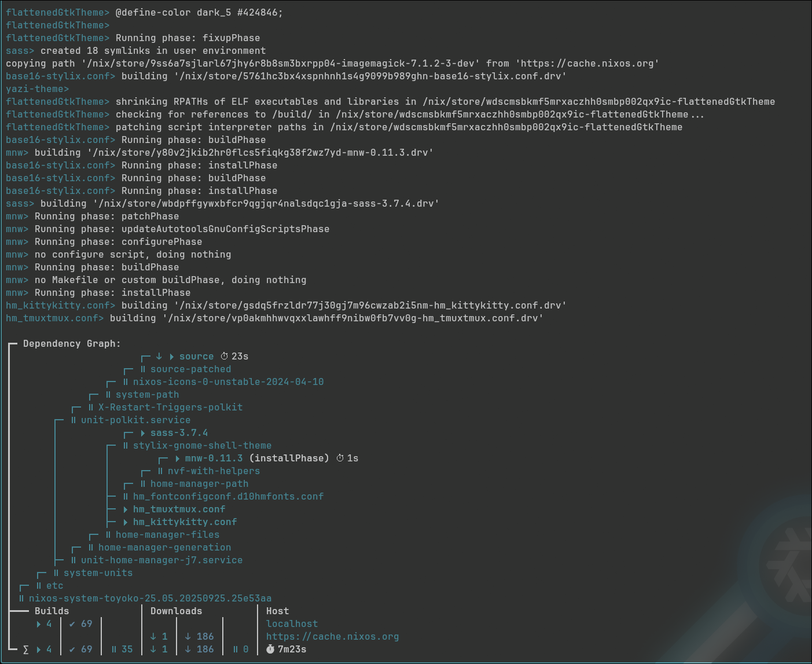The height and width of the screenshot is (664, 812).
Task: Select the hm_kittykitty.conf tree item
Action: pos(184,522)
